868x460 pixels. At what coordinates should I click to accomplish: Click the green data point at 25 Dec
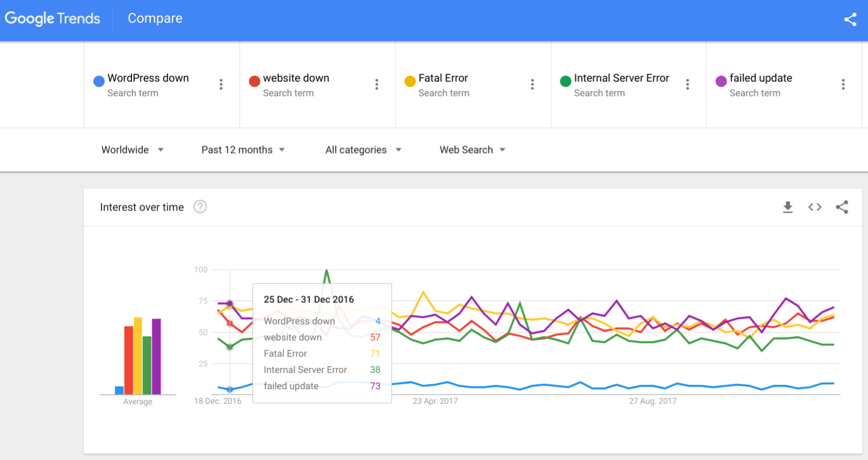(230, 347)
